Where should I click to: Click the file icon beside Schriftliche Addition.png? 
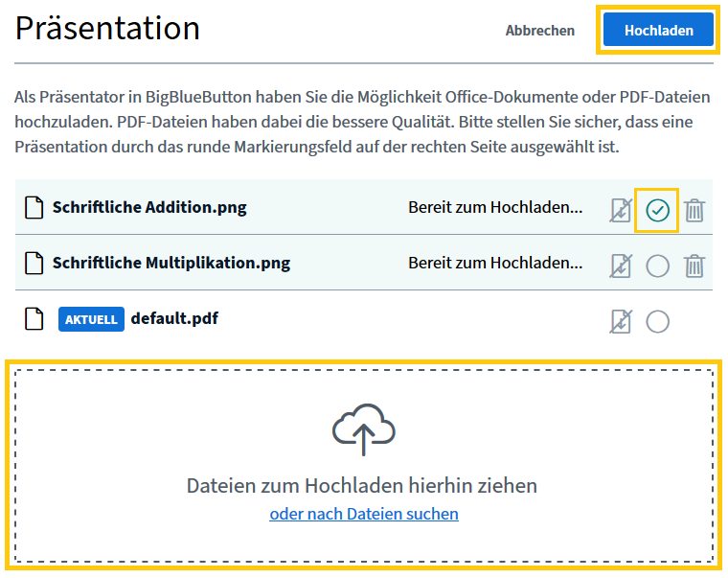coord(34,207)
